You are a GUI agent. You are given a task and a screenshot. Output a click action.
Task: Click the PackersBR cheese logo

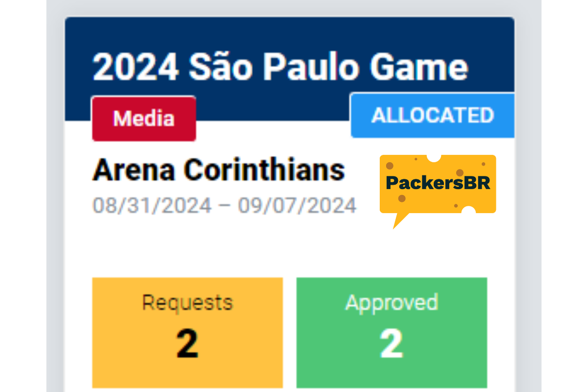point(438,184)
